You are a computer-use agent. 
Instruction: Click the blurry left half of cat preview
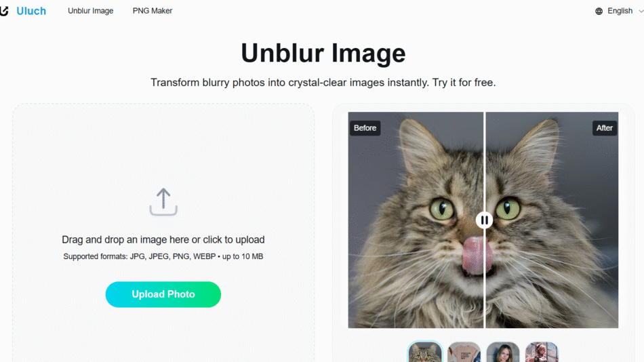[416, 220]
